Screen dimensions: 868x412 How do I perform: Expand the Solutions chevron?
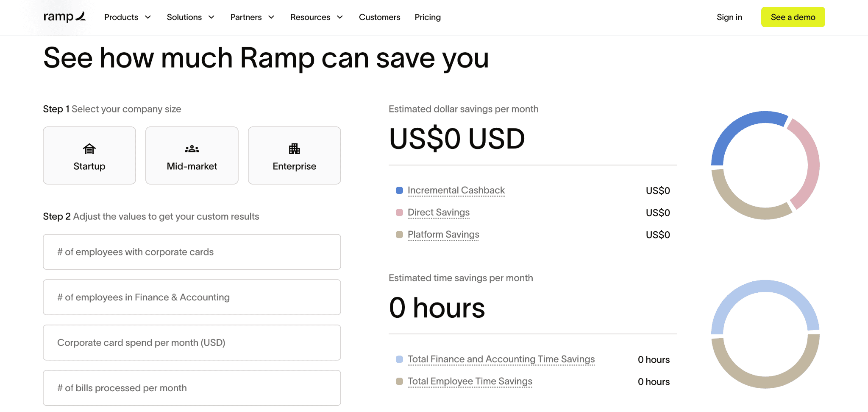pos(211,17)
